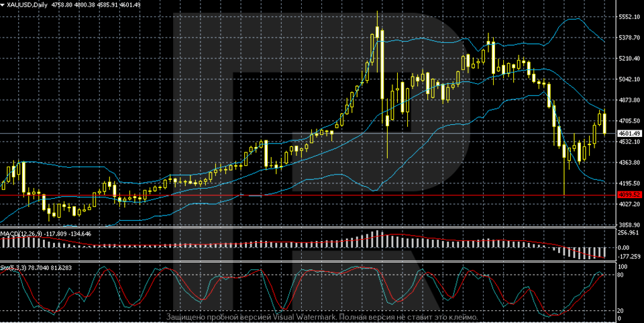The image size is (644, 323).
Task: Click the 3858.90 price axis label
Action: [630, 225]
